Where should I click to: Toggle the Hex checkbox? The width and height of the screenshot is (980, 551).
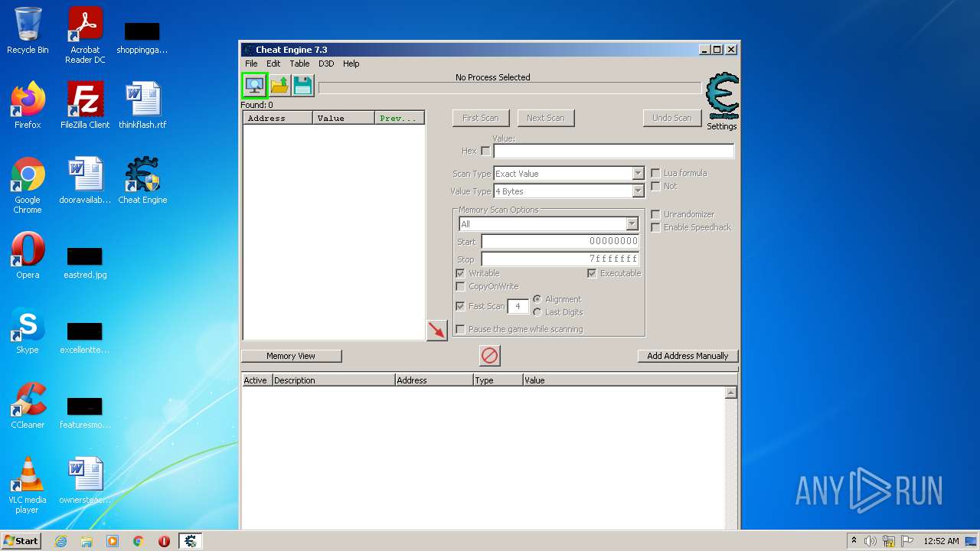point(485,151)
